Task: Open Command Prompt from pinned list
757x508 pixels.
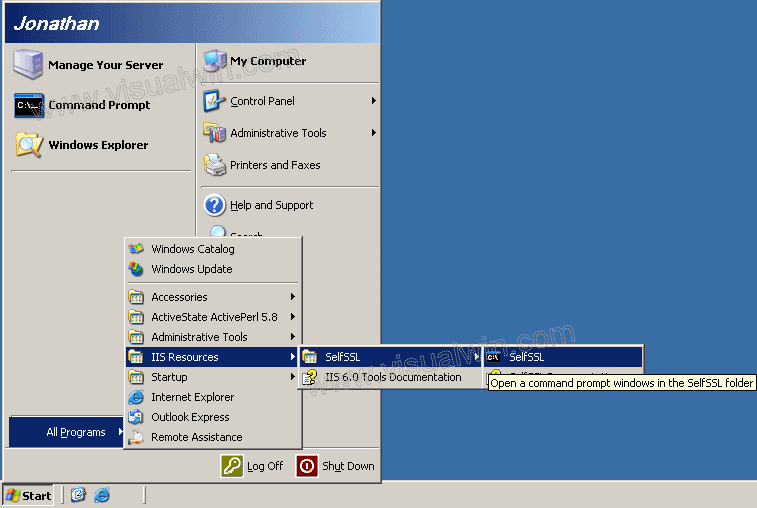Action: point(28,105)
